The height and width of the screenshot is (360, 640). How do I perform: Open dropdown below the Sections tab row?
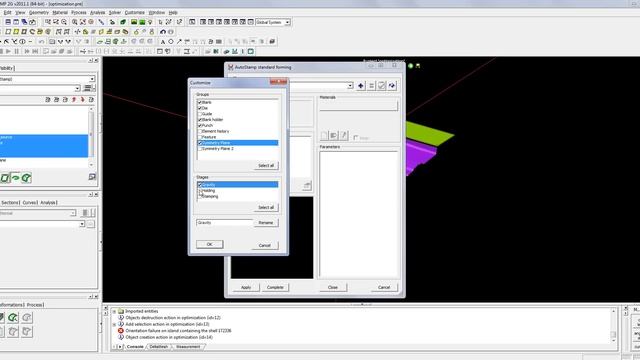(x=73, y=213)
